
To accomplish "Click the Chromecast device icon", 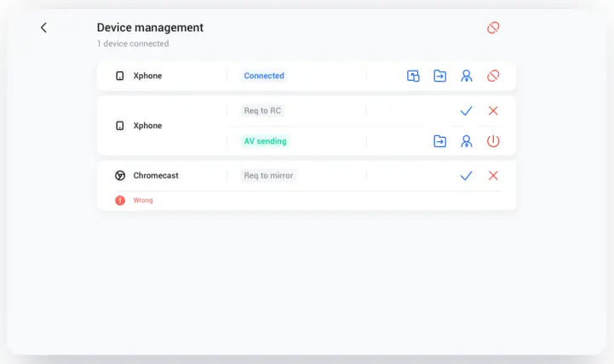I will coord(120,175).
